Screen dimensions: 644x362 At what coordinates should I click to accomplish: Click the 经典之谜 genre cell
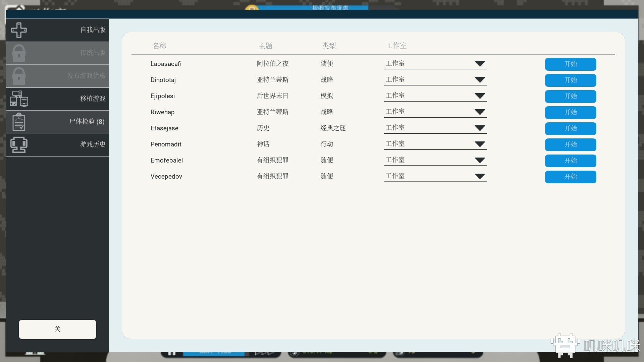click(333, 128)
